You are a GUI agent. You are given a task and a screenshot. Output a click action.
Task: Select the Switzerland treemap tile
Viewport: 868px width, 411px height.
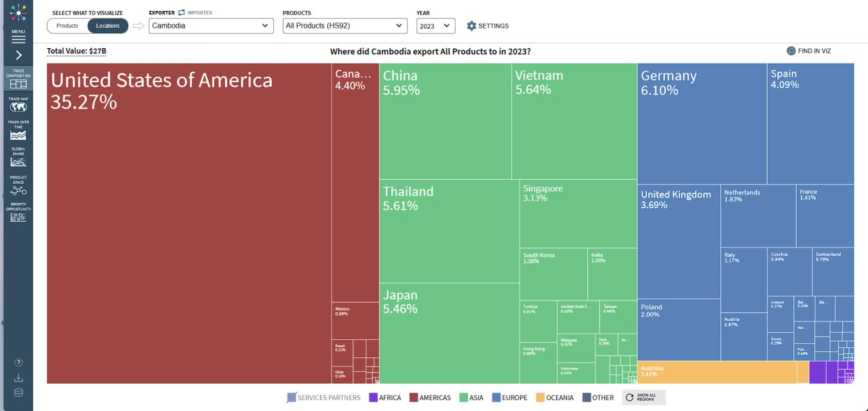click(x=833, y=271)
